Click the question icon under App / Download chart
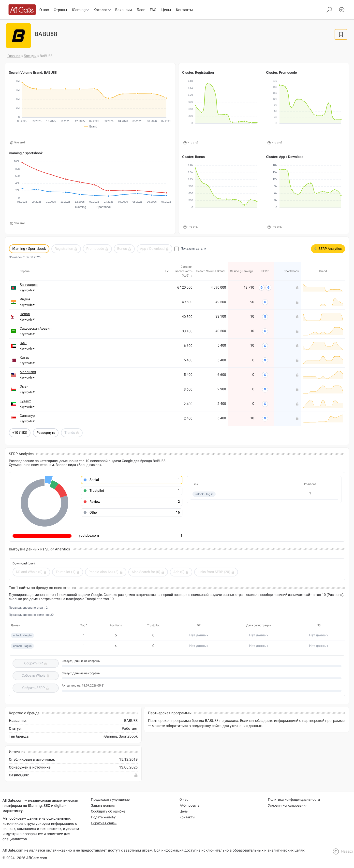Screen dimensions: 354x868 click(269, 227)
